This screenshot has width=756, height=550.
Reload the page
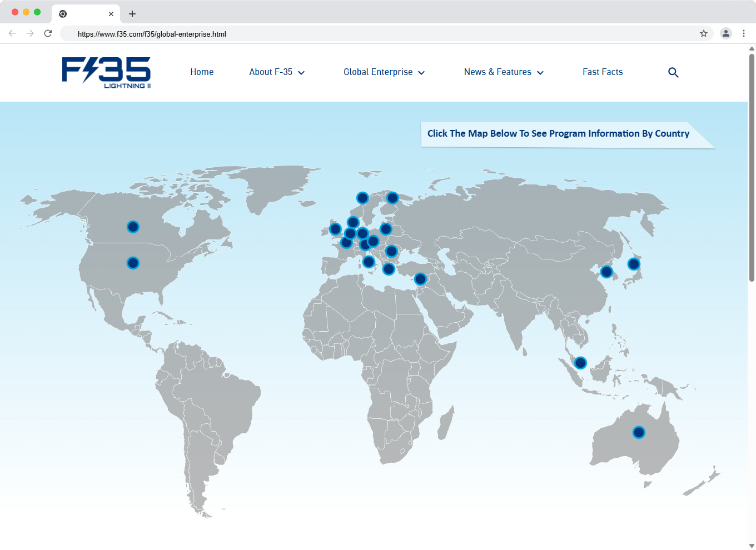pos(48,33)
